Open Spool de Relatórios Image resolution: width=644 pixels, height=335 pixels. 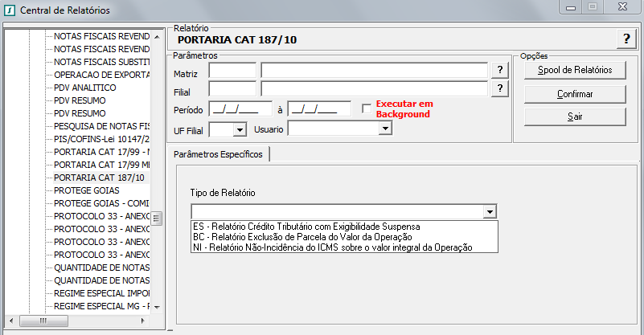point(575,70)
